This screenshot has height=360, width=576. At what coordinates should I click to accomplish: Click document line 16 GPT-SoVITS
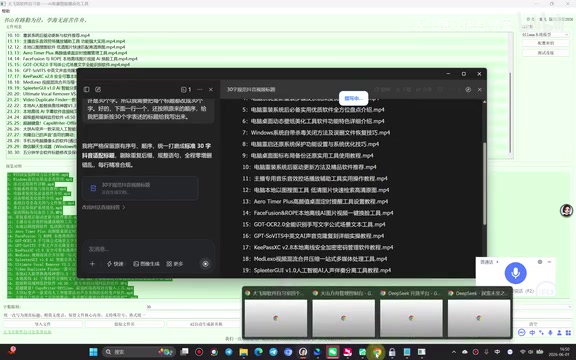point(313,236)
